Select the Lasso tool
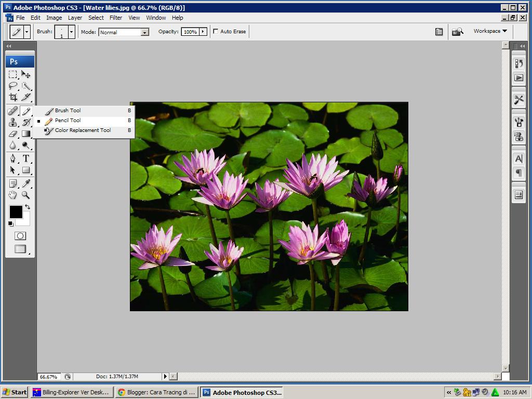The width and height of the screenshot is (532, 399). pyautogui.click(x=13, y=86)
